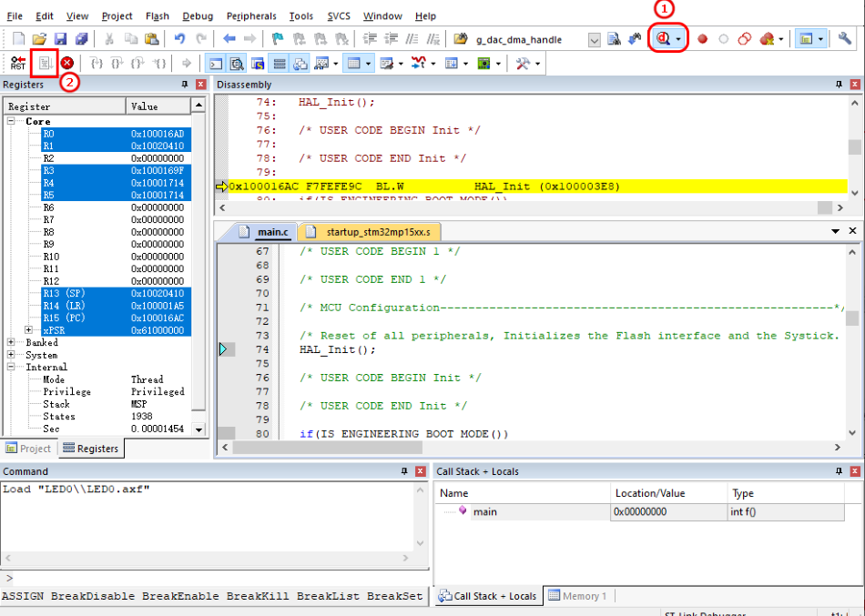865x616 pixels.
Task: Click the Save All icon
Action: [x=82, y=39]
